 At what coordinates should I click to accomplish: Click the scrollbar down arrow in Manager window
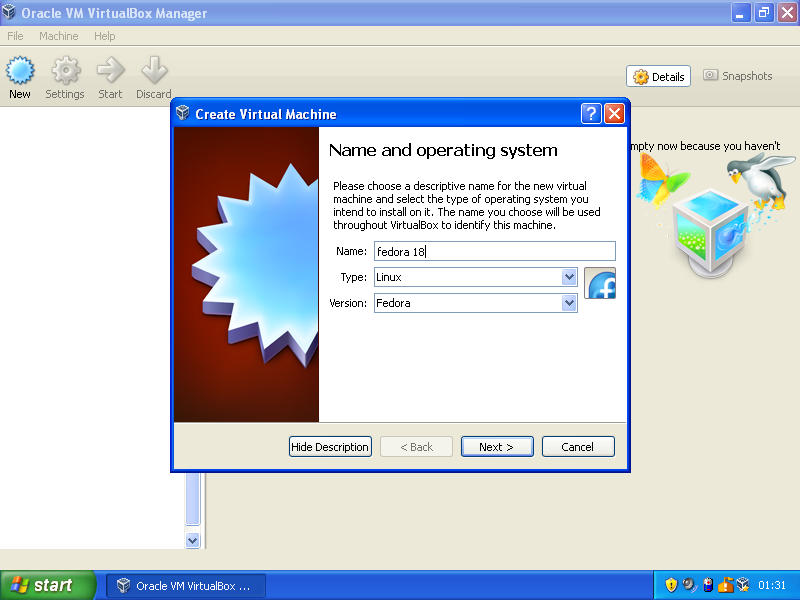click(192, 540)
